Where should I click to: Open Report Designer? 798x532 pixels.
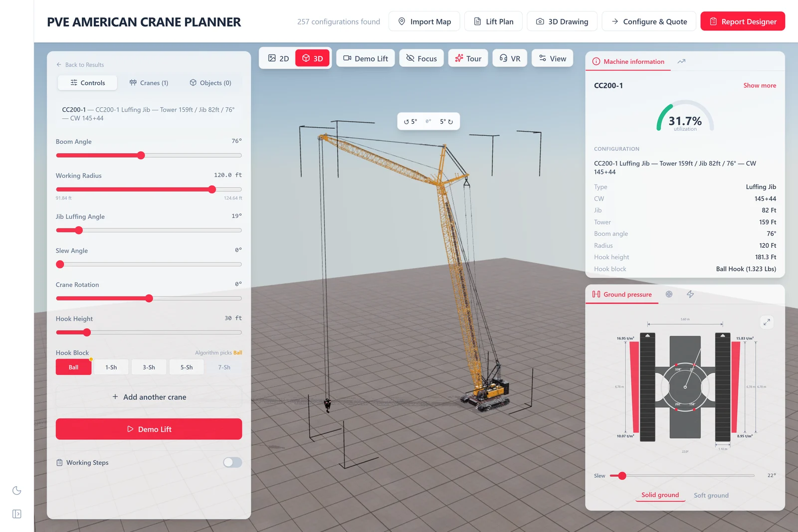point(743,21)
